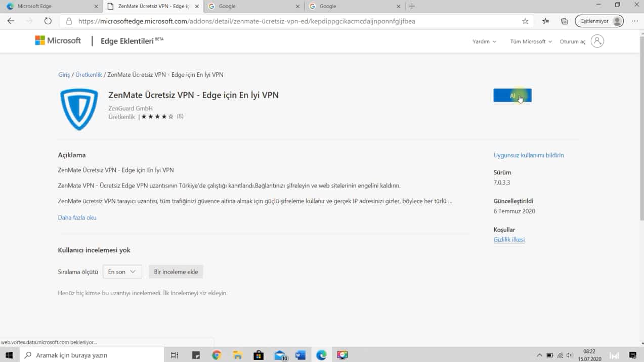The image size is (644, 362).
Task: Click the publisher name ZenGuard GmbH
Action: pos(130,108)
